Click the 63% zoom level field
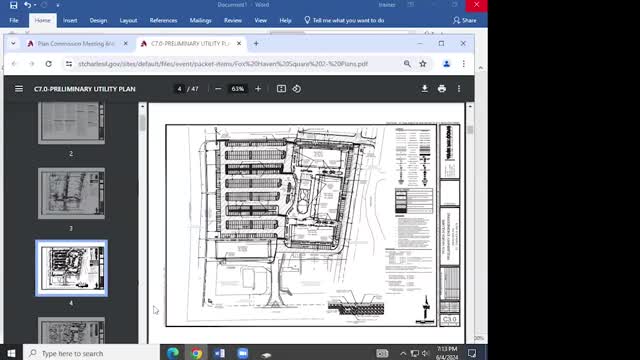Screen dimensions: 640x360 click(238, 89)
